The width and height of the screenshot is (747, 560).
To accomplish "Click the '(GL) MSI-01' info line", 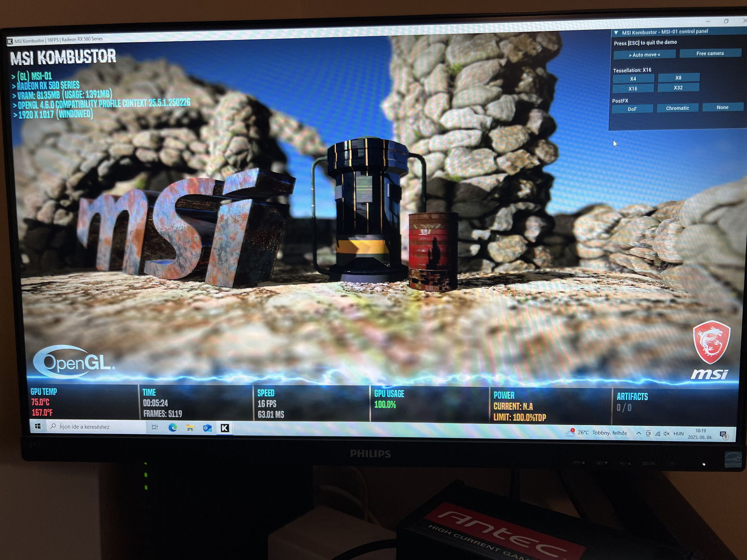I will click(34, 76).
